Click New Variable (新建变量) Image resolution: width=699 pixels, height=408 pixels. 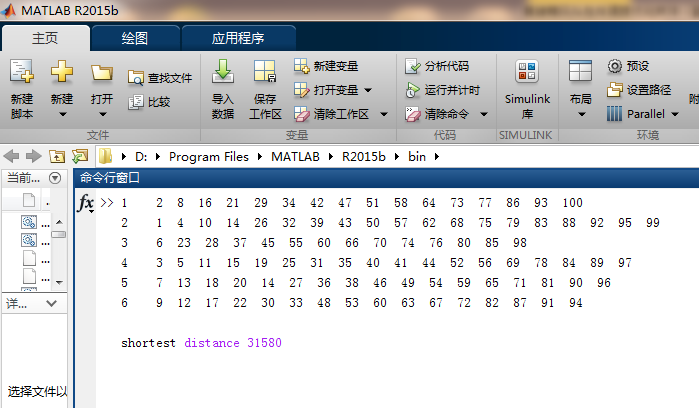[326, 66]
